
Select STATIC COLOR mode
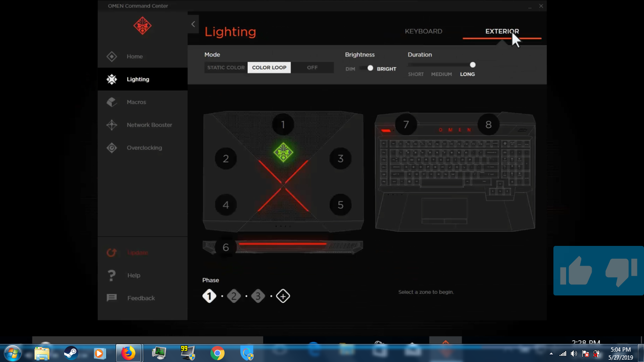pos(226,67)
